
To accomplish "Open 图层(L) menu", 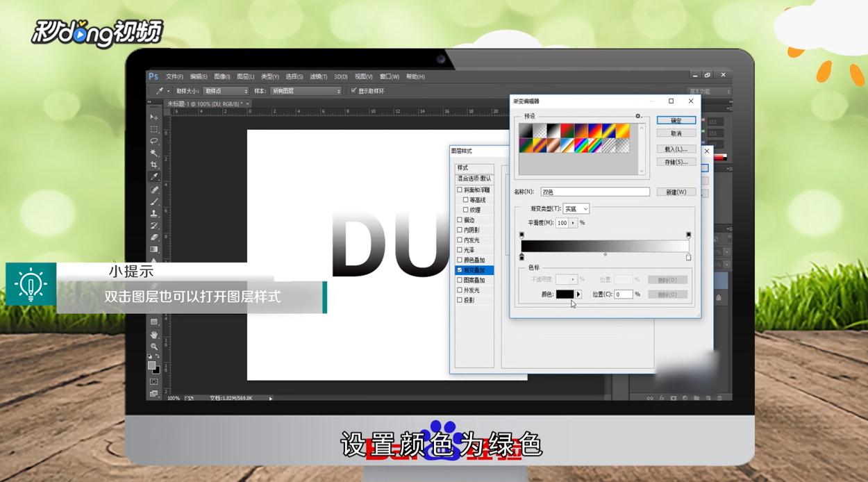I will click(245, 76).
